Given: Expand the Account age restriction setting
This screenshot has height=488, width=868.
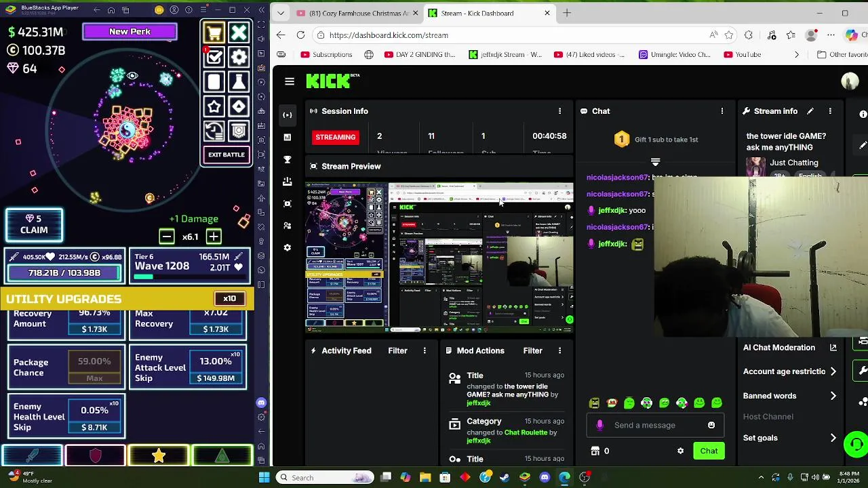Looking at the screenshot, I should [790, 371].
